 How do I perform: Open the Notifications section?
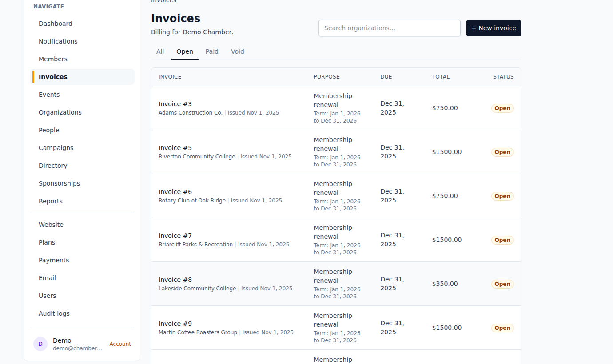click(x=58, y=41)
